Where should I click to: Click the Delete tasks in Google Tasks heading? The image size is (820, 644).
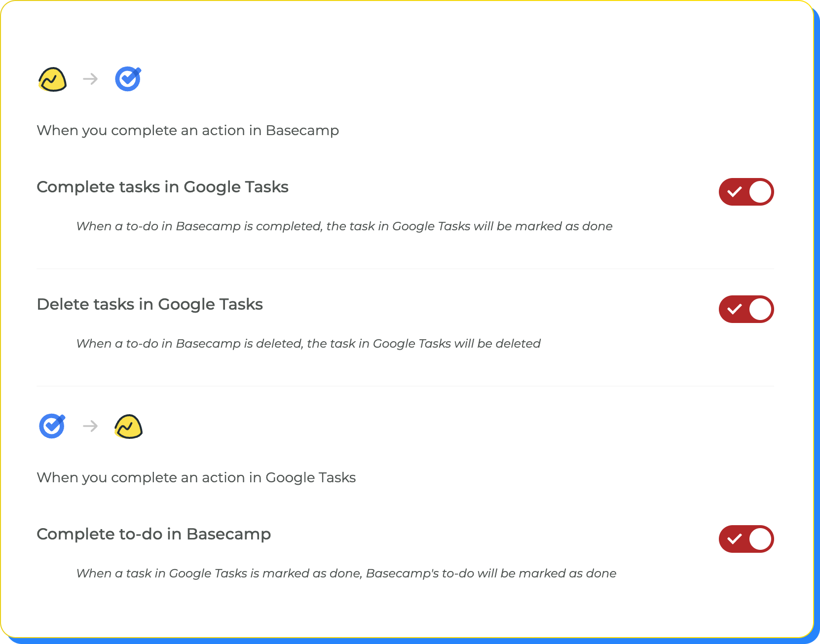(x=149, y=304)
